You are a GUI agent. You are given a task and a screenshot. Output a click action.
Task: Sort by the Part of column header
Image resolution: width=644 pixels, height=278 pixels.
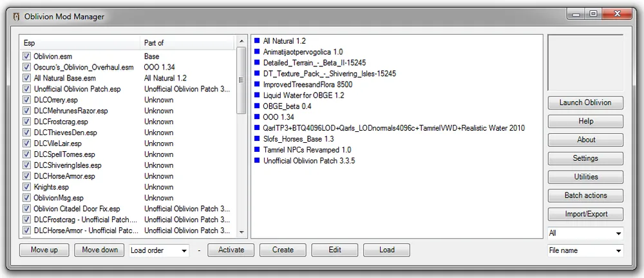(187, 42)
